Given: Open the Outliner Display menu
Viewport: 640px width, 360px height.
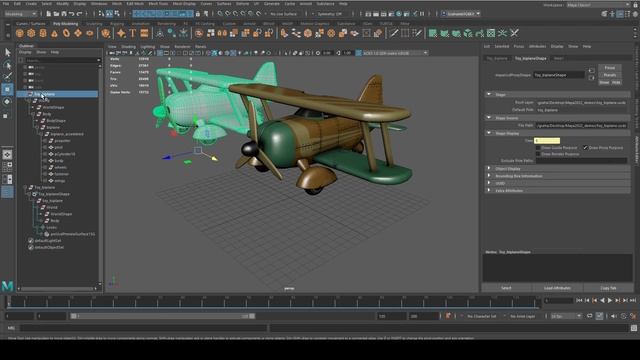Looking at the screenshot, I should pyautogui.click(x=25, y=52).
